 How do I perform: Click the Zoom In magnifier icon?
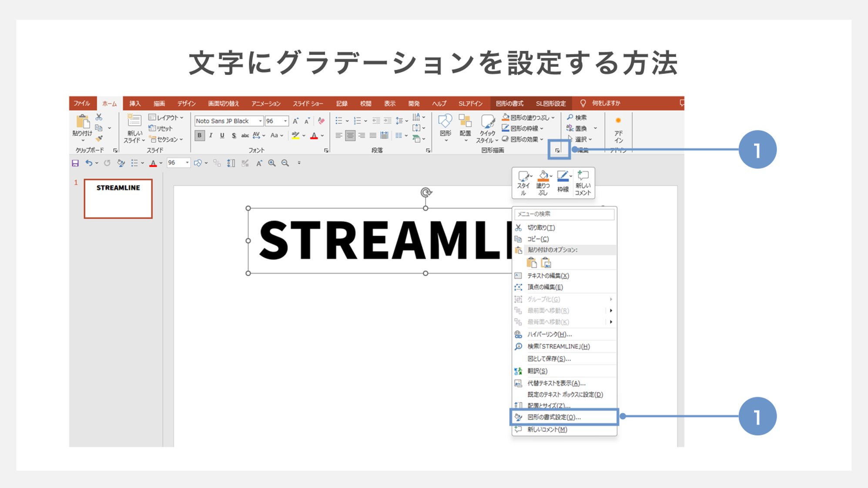click(x=272, y=163)
